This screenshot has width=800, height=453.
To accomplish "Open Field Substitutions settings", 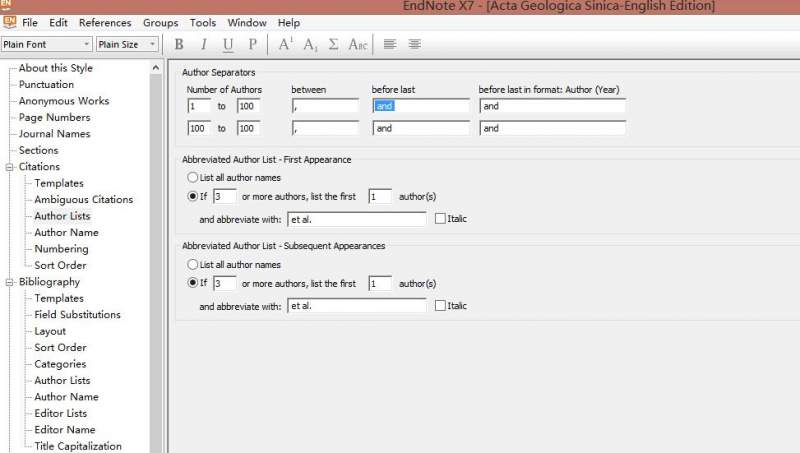I will click(x=78, y=315).
